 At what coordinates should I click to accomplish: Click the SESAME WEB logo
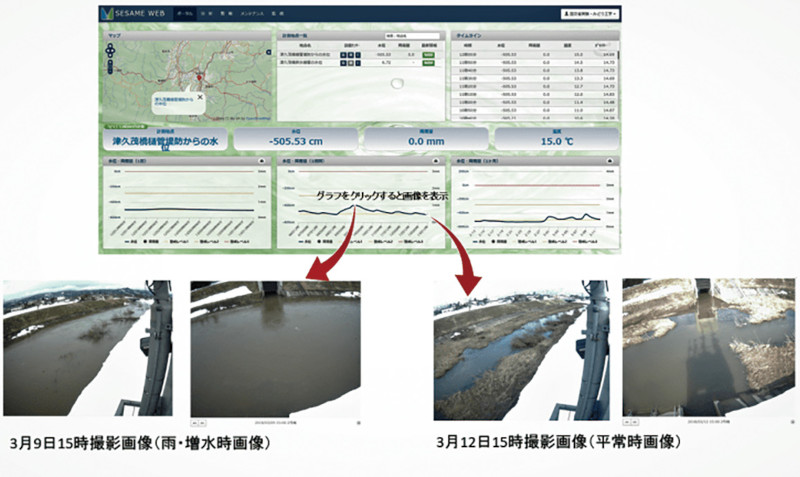click(x=134, y=14)
